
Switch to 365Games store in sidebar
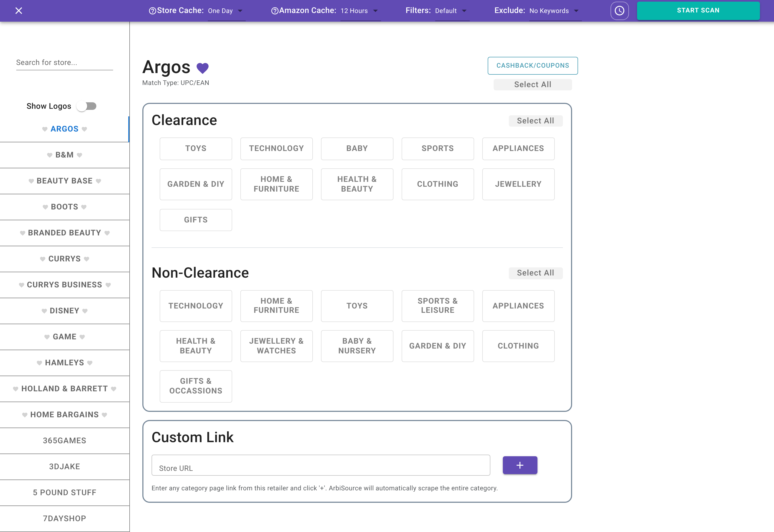pyautogui.click(x=65, y=441)
